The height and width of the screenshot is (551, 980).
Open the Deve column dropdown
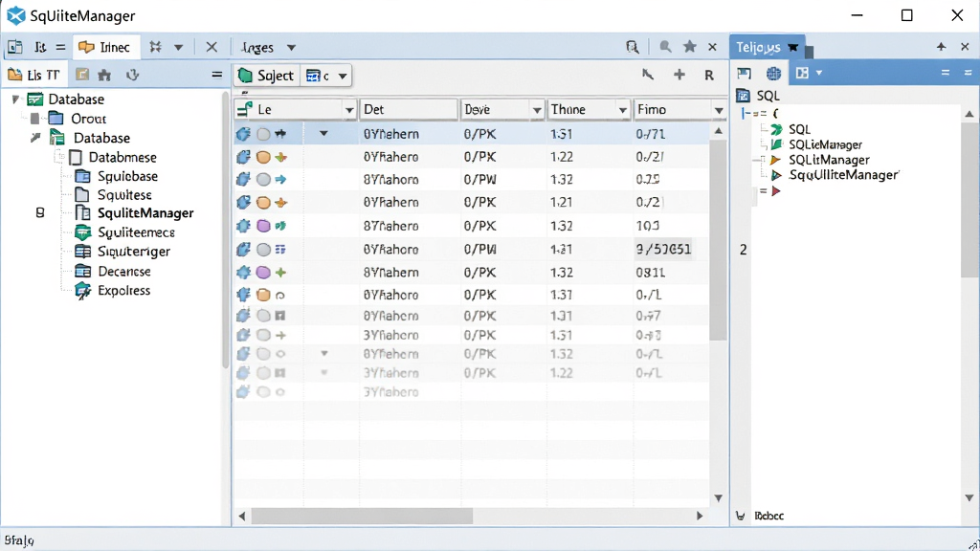click(x=536, y=111)
